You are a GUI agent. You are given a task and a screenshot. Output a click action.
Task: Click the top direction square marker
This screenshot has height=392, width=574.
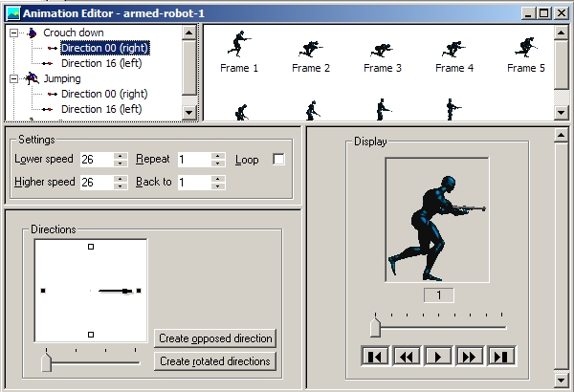click(91, 247)
